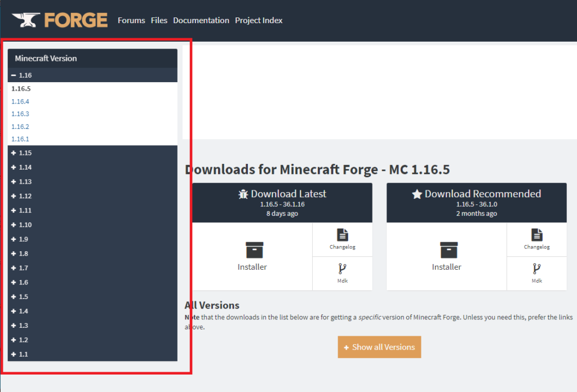The image size is (577, 392).
Task: Click Mdk fork icon under Download Latest
Action: (x=342, y=269)
